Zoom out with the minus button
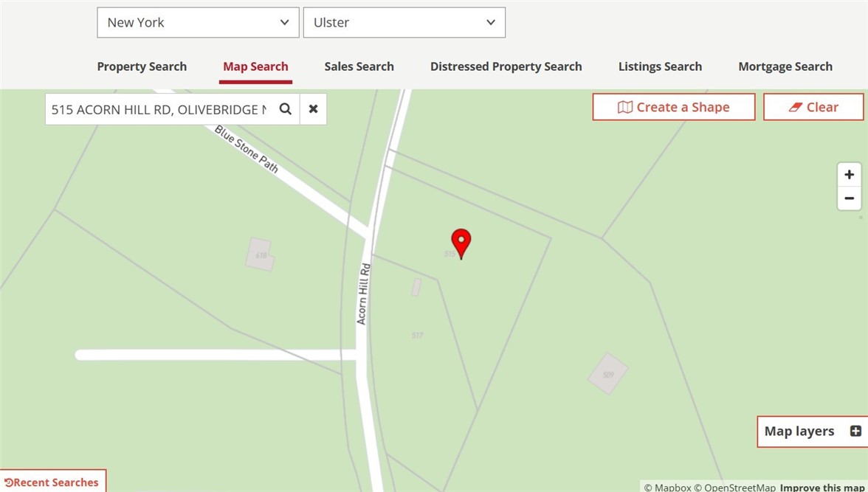 click(x=849, y=198)
